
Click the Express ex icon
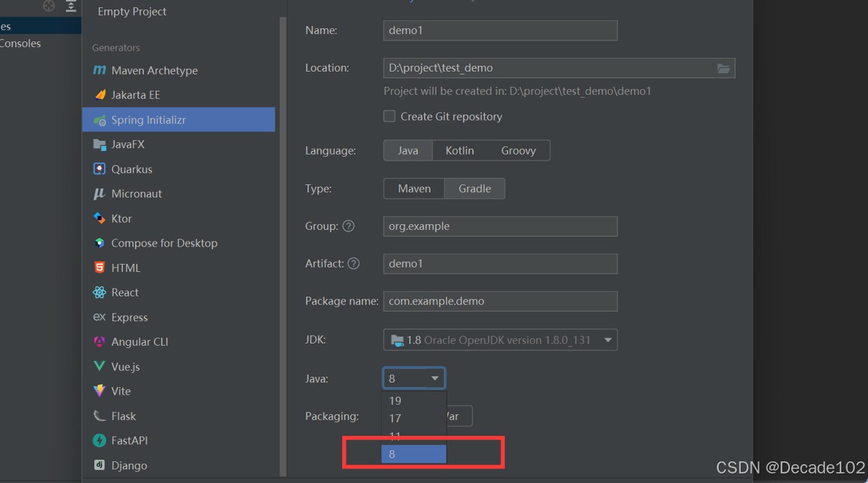(x=100, y=317)
